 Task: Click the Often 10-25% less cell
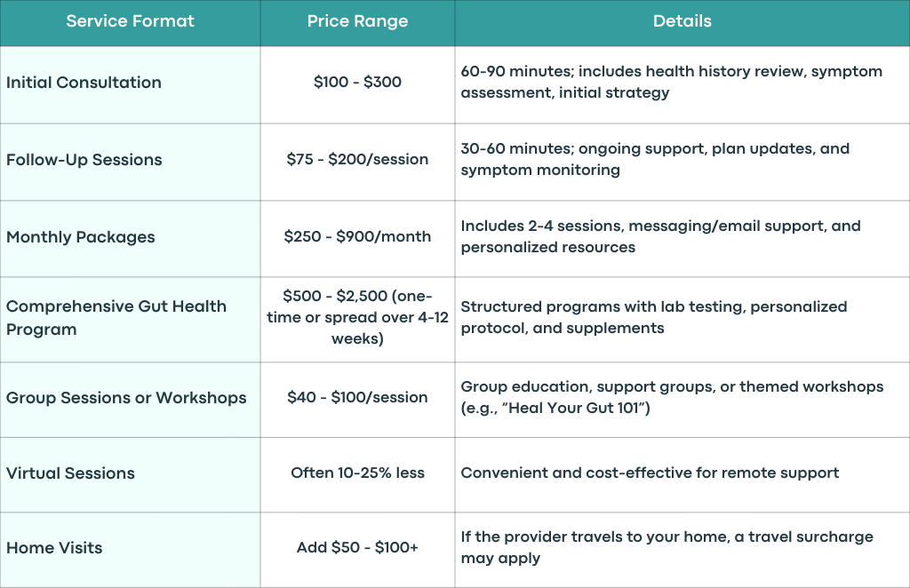point(357,474)
